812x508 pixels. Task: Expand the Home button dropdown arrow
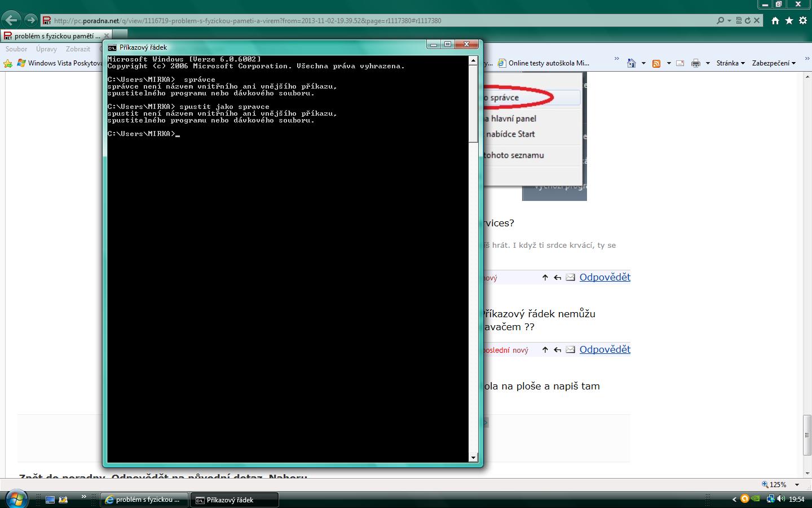pyautogui.click(x=643, y=63)
